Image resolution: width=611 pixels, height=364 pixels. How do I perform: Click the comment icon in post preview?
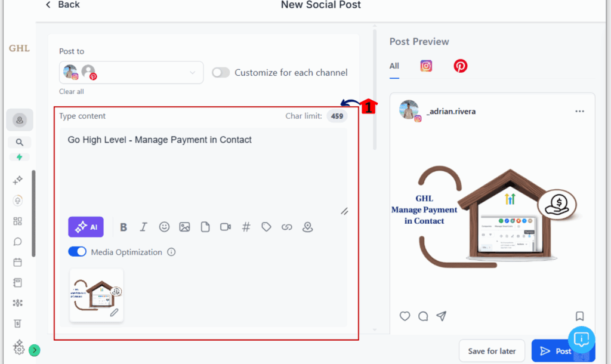tap(423, 316)
